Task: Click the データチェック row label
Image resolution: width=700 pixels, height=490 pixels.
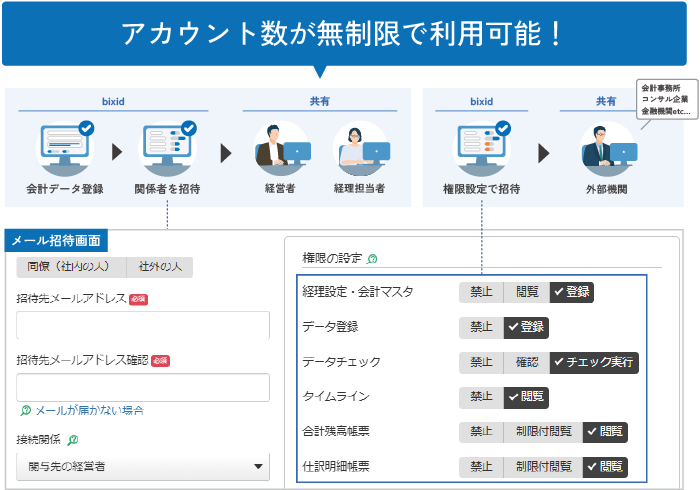Action: [x=342, y=362]
